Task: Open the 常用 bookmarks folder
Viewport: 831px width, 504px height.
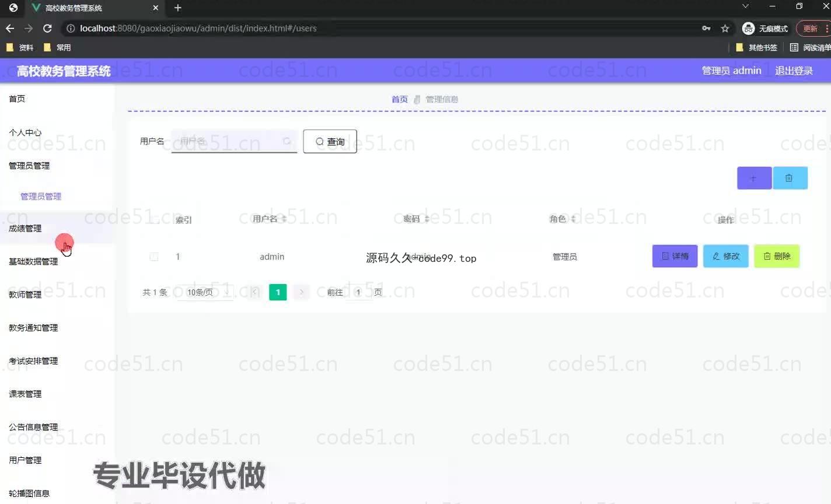Action: 57,47
